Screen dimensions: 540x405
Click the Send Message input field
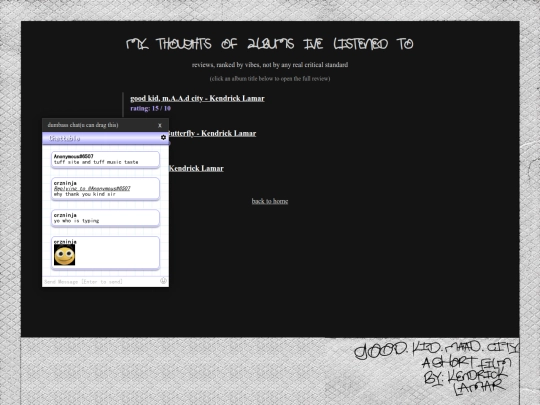(101, 281)
